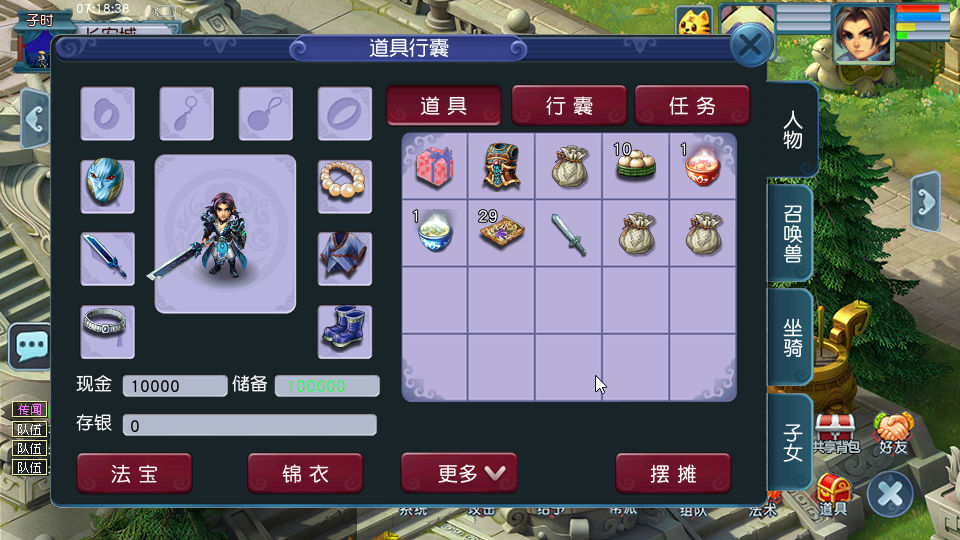Viewport: 960px width, 540px height.
Task: Select the bronze armor item in inventory
Action: coord(501,166)
